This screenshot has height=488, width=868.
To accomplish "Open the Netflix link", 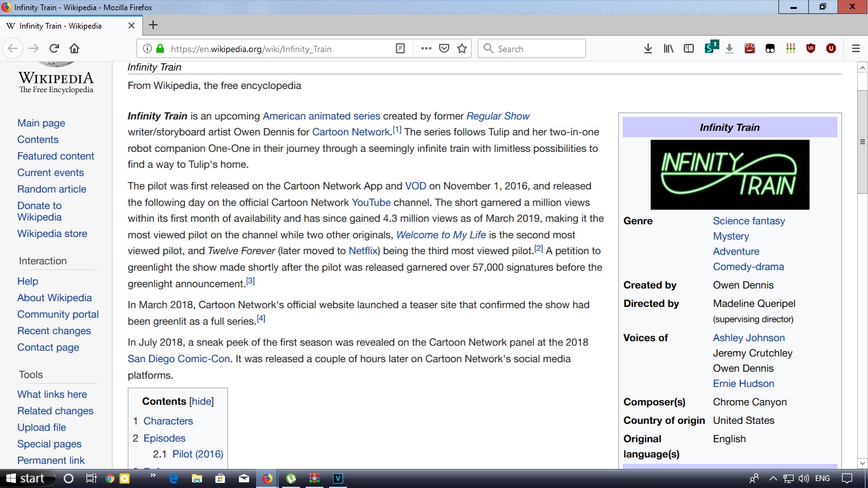I will 363,251.
